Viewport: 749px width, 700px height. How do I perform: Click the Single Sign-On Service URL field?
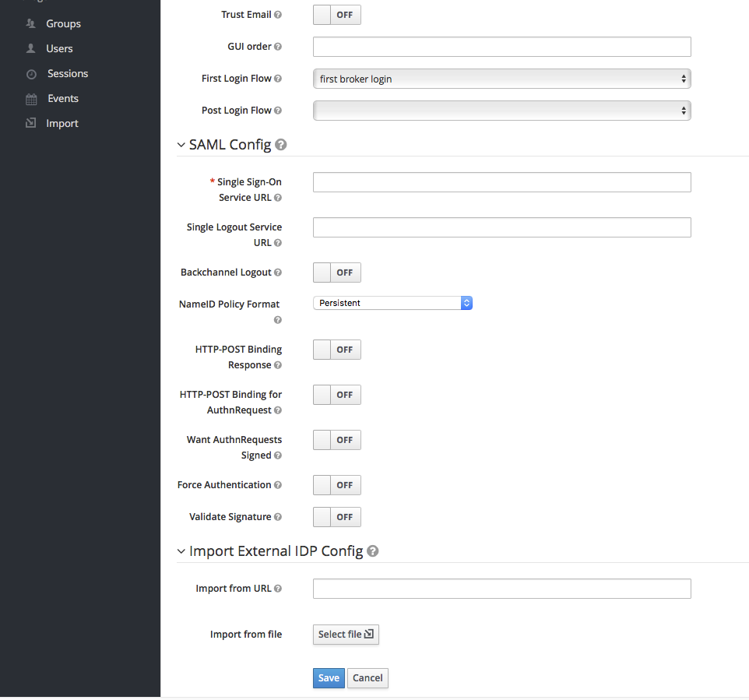click(x=501, y=182)
